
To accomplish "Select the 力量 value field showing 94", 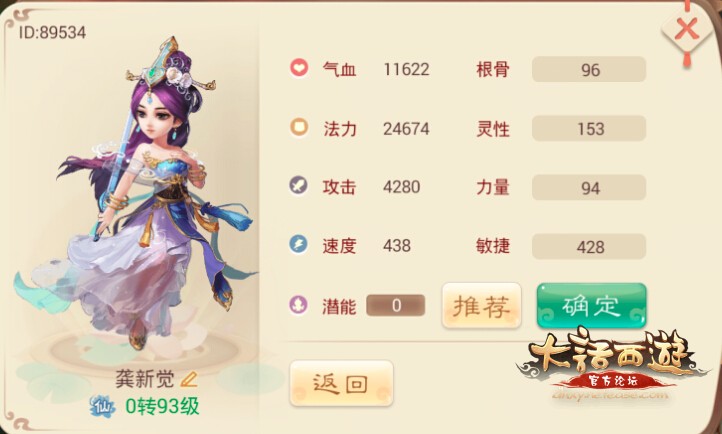I will tap(589, 187).
